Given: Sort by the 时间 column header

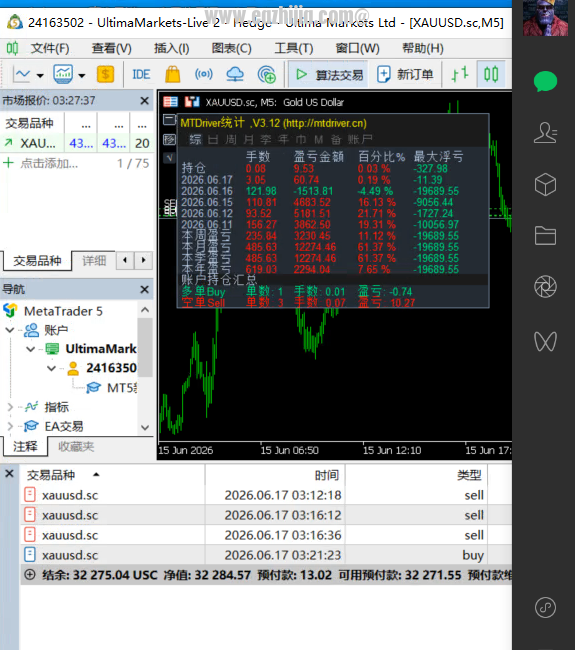Looking at the screenshot, I should (x=327, y=475).
